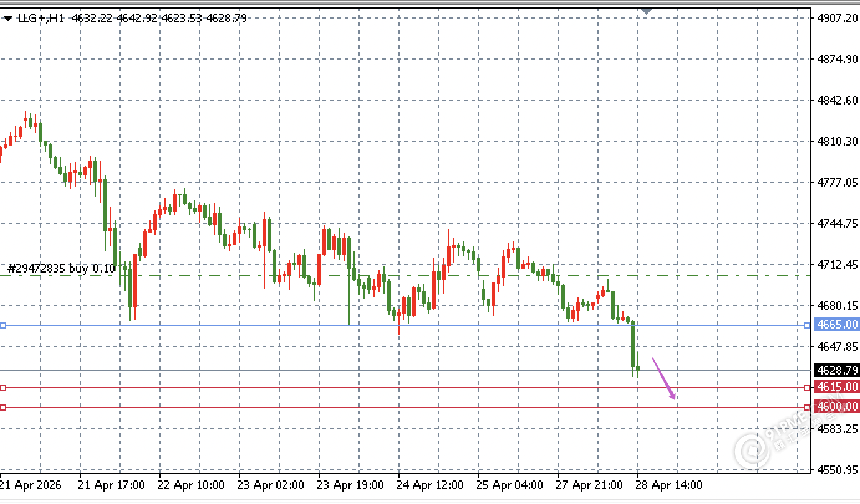
Task: Click the gray chart shift marker triangle
Action: pyautogui.click(x=647, y=11)
